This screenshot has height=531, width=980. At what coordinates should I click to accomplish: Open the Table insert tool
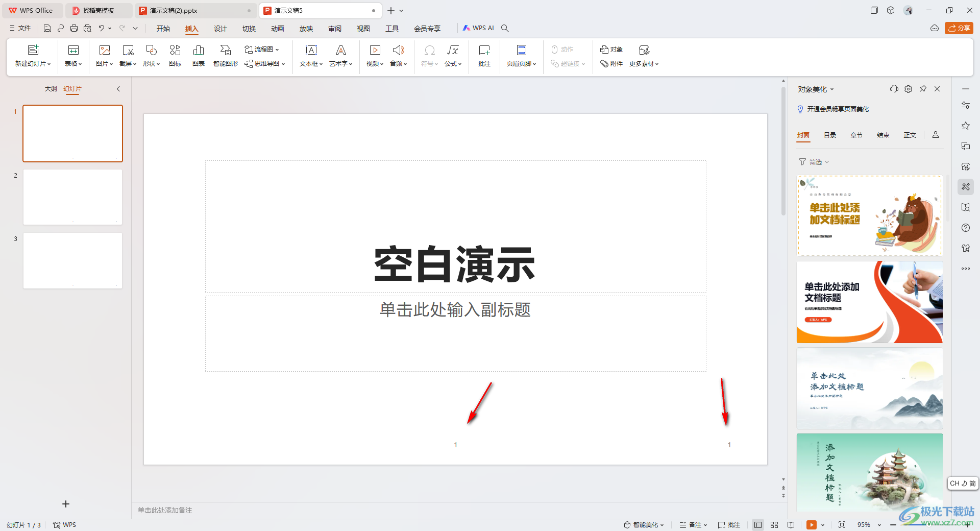click(73, 56)
